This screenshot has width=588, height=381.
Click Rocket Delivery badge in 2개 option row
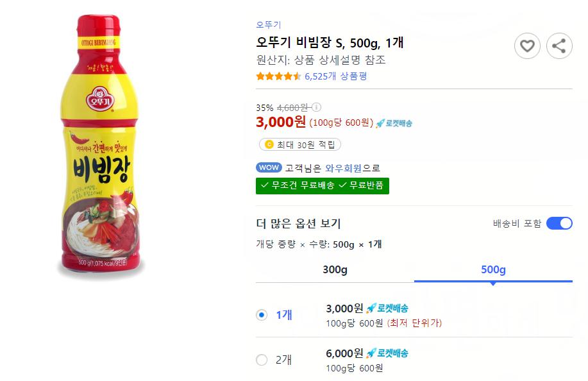click(x=387, y=353)
